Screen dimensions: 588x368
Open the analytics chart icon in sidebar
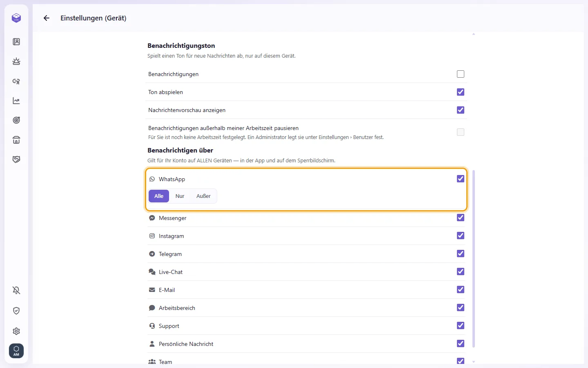tap(16, 101)
